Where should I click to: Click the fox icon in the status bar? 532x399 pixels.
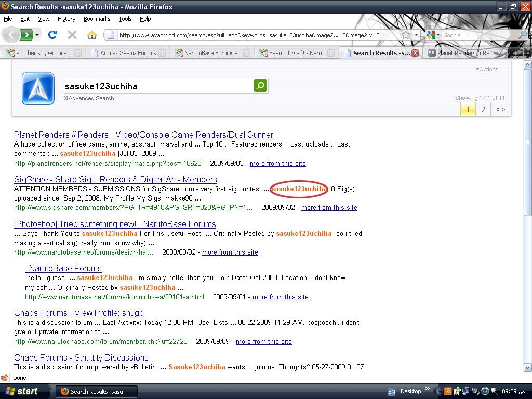[5, 378]
